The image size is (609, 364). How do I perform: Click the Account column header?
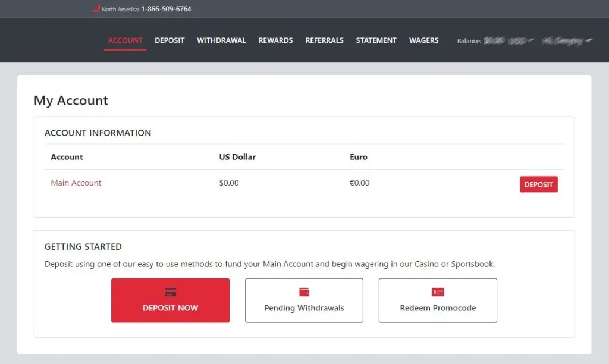67,157
